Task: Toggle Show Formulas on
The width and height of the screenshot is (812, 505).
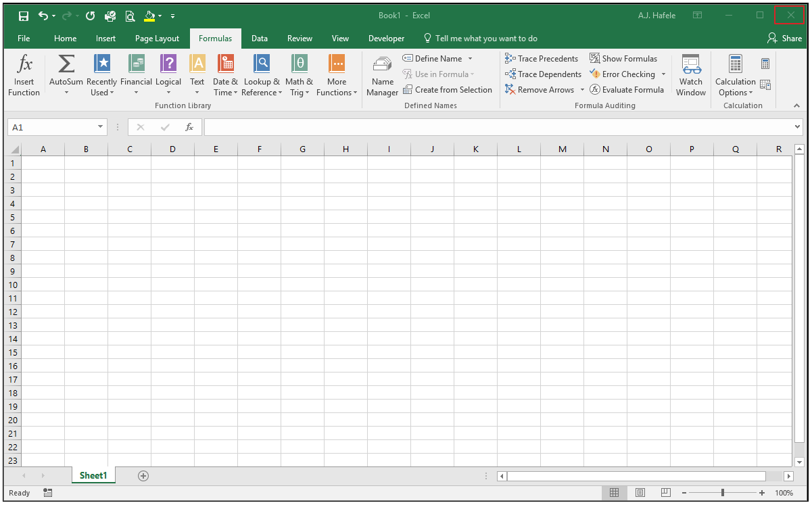Action: pos(623,59)
